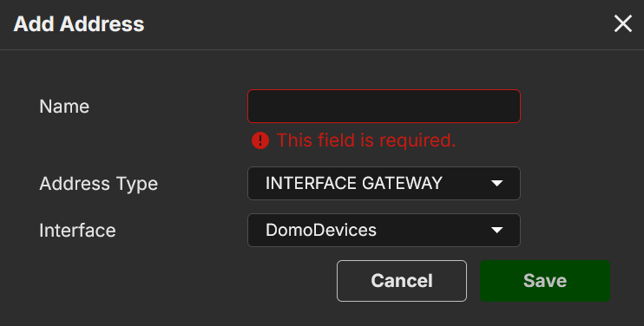Select the INTERFACE GATEWAY value text
The height and width of the screenshot is (326, 644).
coord(353,183)
